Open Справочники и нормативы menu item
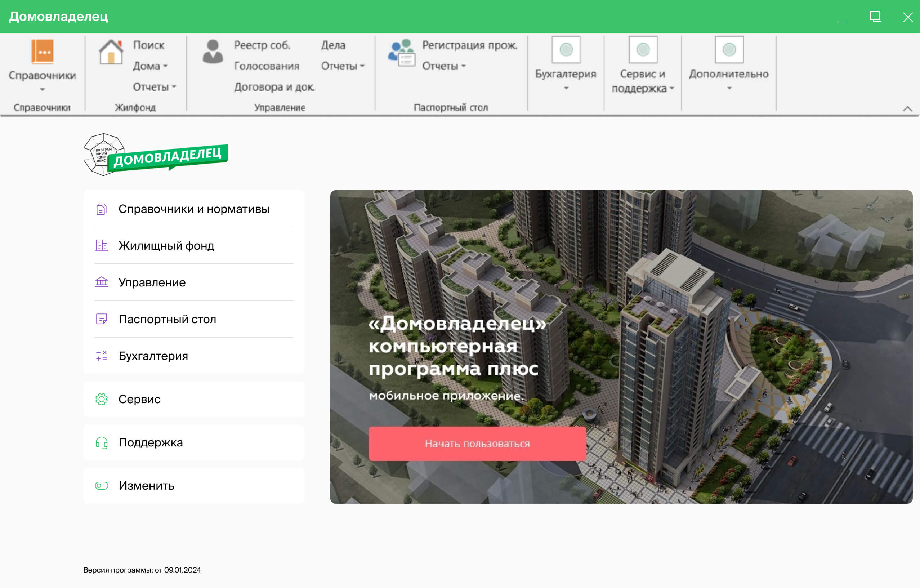This screenshot has width=920, height=588. coord(194,209)
